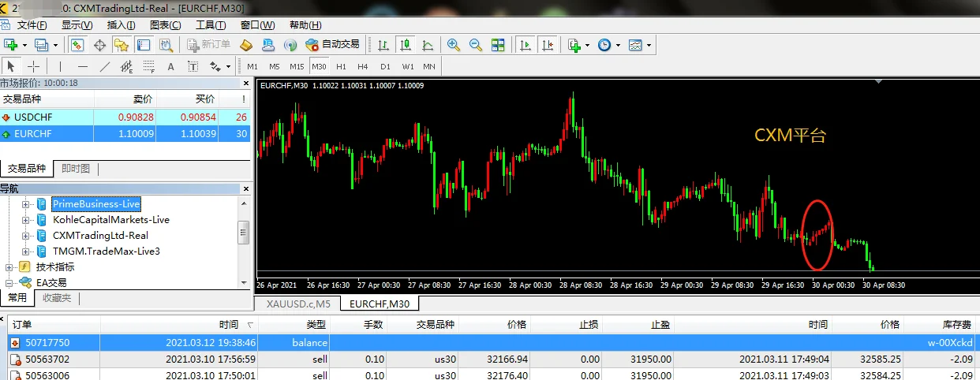The width and height of the screenshot is (980, 380).
Task: Open the chart periods clock dropdown arrow
Action: [618, 45]
